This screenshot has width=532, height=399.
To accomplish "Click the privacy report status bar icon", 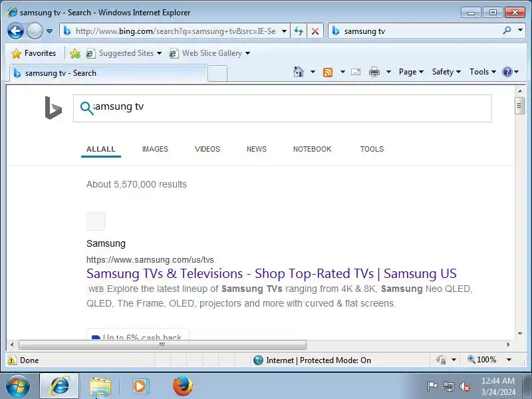I will [x=441, y=360].
